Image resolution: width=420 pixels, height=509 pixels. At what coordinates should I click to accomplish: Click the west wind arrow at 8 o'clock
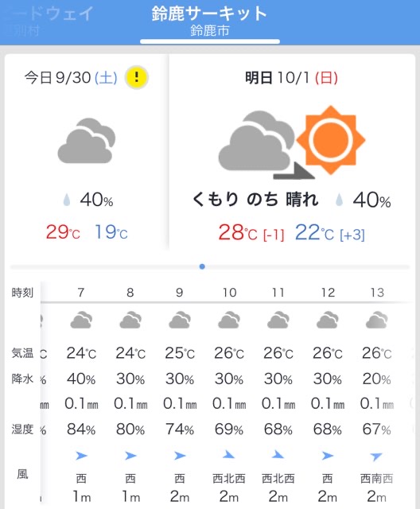pyautogui.click(x=130, y=456)
